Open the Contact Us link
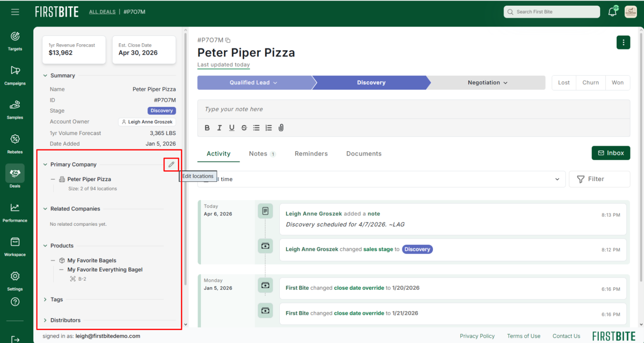This screenshot has height=343, width=644. tap(566, 336)
